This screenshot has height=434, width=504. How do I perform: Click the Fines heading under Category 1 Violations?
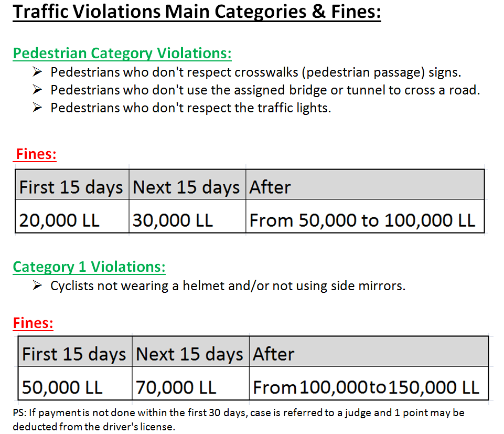(x=33, y=323)
